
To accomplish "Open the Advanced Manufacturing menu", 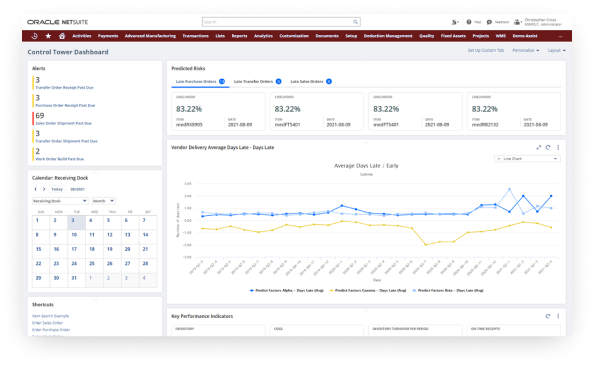I will pos(150,36).
